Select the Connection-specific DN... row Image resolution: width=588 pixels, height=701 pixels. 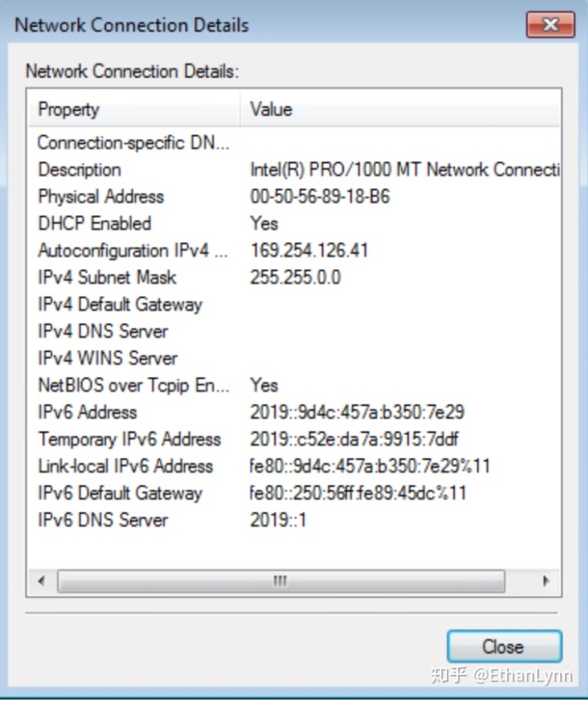[x=133, y=143]
